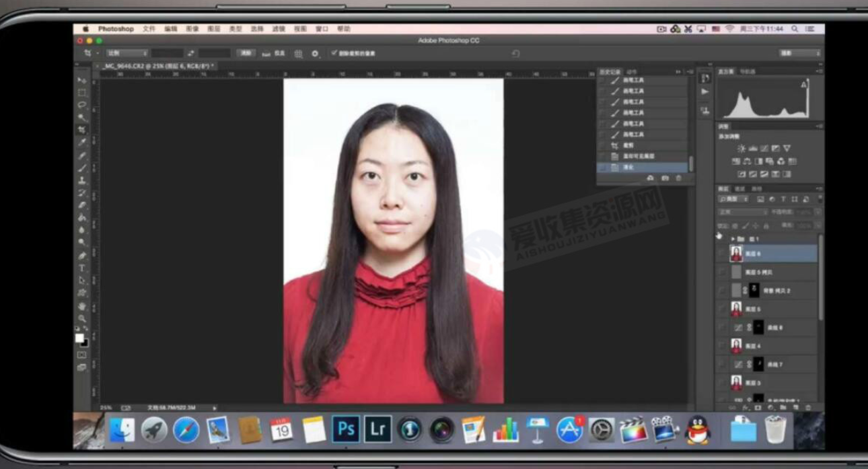
Task: Add a Color Balance adjustment (scales icon)
Action: point(747,161)
